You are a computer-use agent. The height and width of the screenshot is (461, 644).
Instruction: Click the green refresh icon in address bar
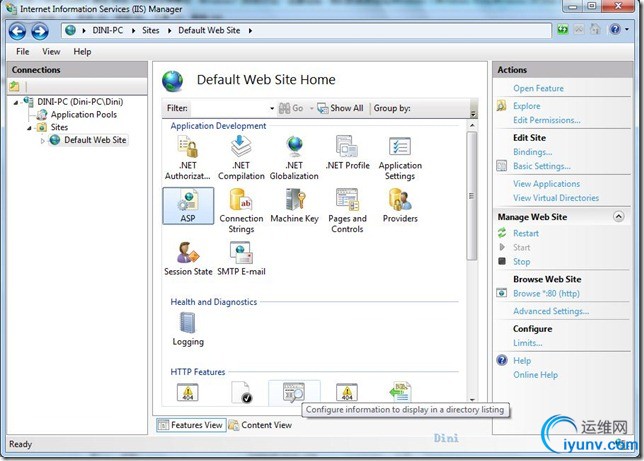[563, 30]
